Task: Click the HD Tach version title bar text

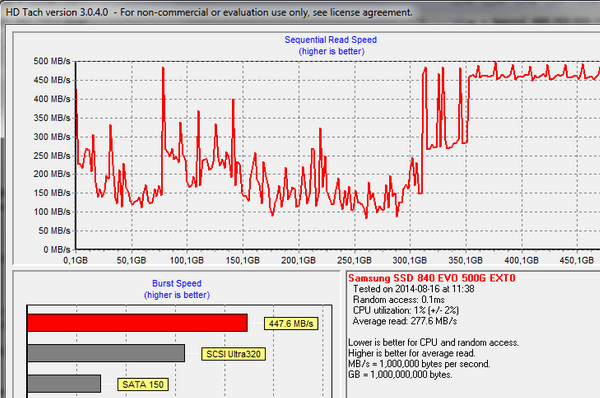Action: pyautogui.click(x=209, y=12)
